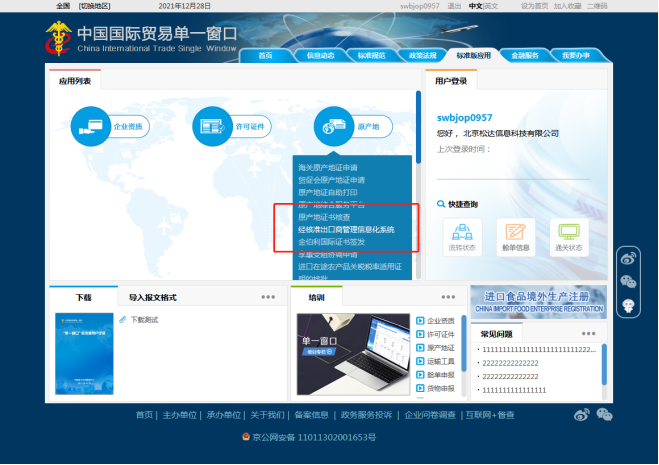Click the China Single Window logo emblem

click(58, 38)
